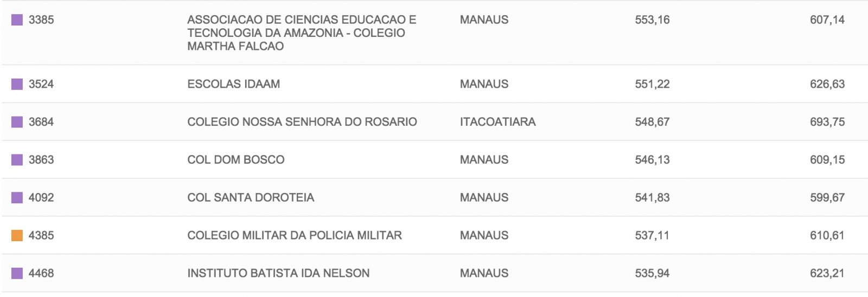Click the purple square beside rank 3863
The image size is (868, 297).
pyautogui.click(x=17, y=160)
